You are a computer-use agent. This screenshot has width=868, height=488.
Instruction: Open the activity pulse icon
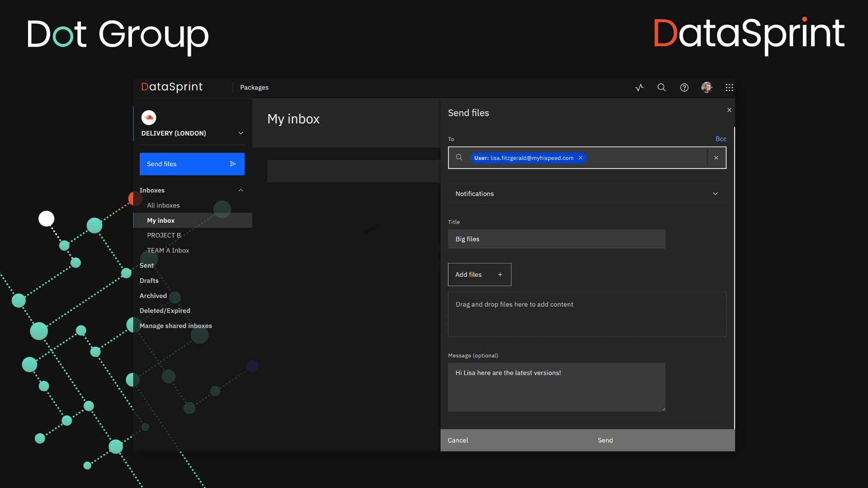tap(639, 88)
